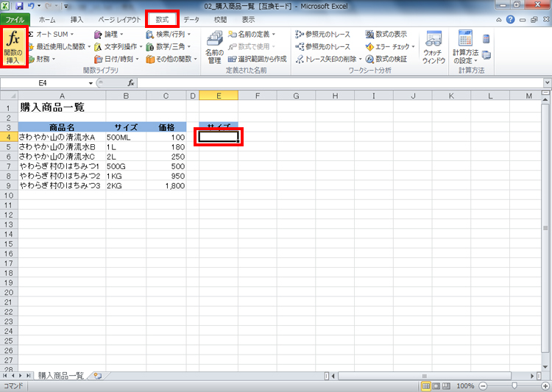Open the Watch Window (ウォッチ ウィンドウ)
The width and height of the screenshot is (552, 392).
[434, 47]
